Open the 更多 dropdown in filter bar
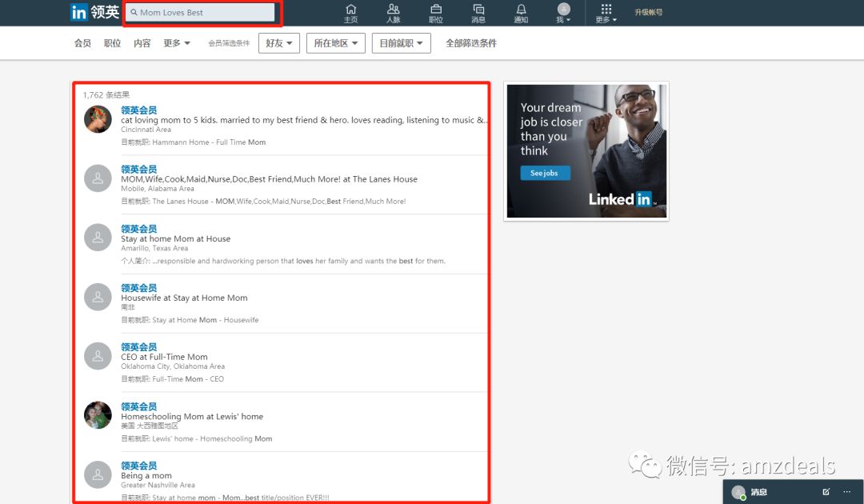Screen dimensions: 864x504 176,43
